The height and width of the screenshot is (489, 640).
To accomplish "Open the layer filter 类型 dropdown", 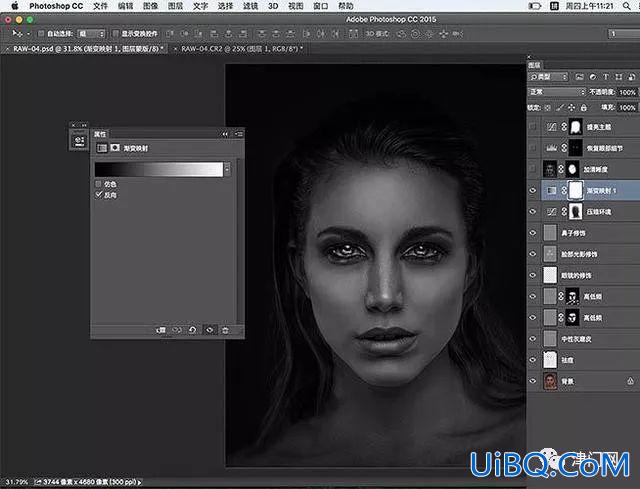I will pos(549,77).
